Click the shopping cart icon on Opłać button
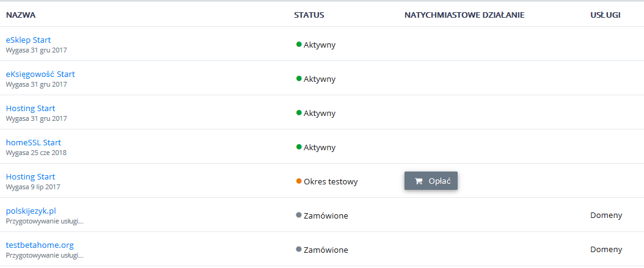644x268 pixels. click(x=419, y=181)
